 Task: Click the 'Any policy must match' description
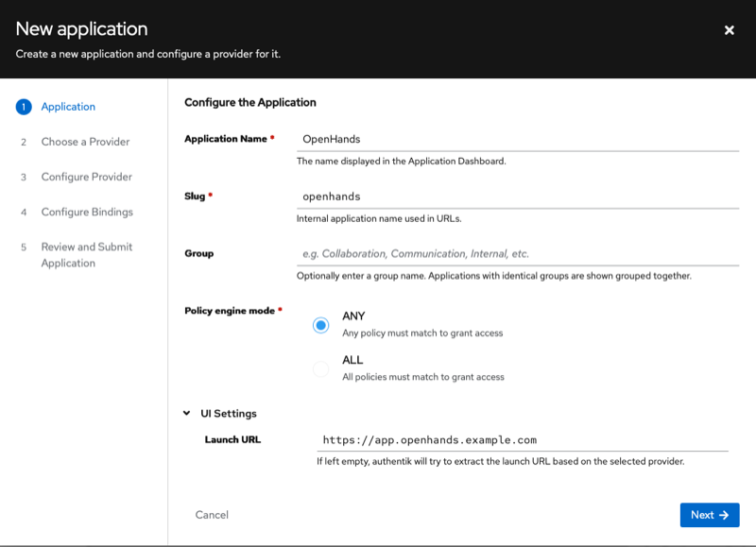[422, 333]
